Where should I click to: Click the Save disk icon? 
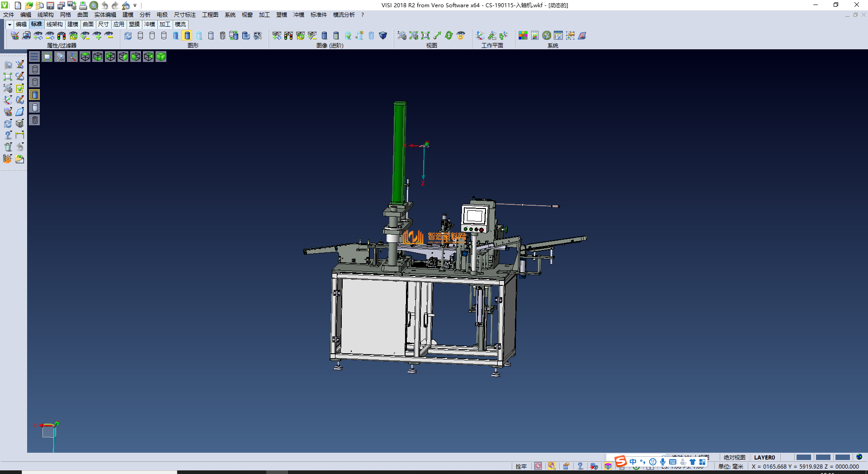50,5
